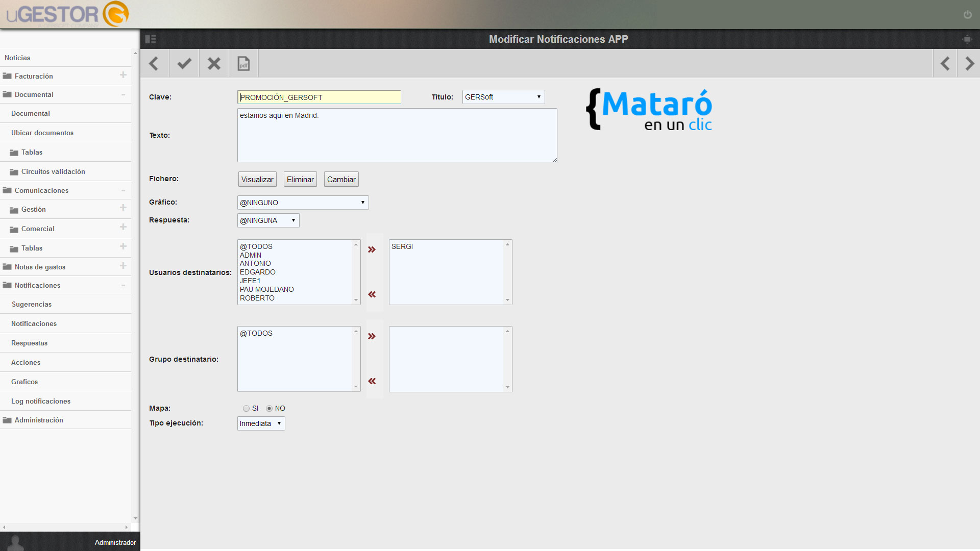This screenshot has width=980, height=551.
Task: Export to PDF icon
Action: click(244, 64)
